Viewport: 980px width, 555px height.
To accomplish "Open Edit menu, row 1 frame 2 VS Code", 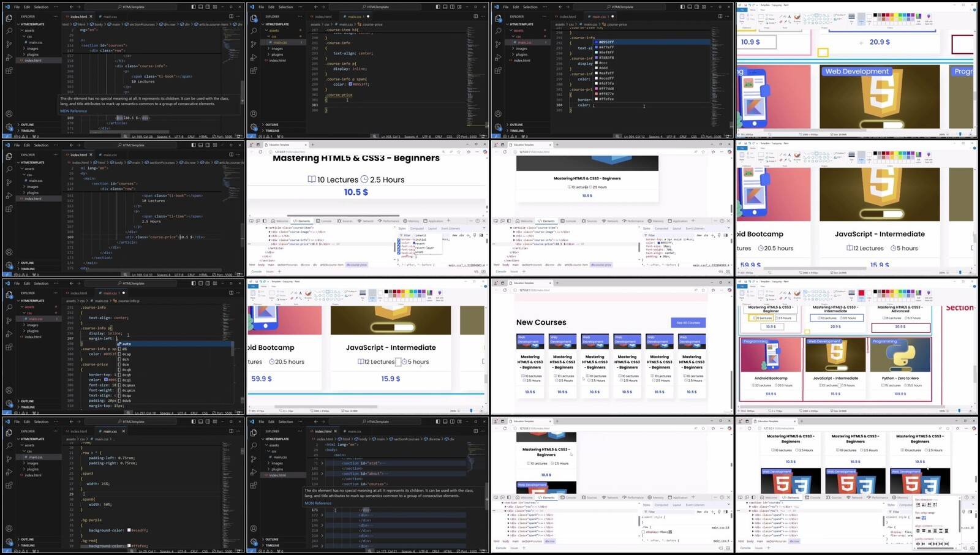I will point(271,7).
